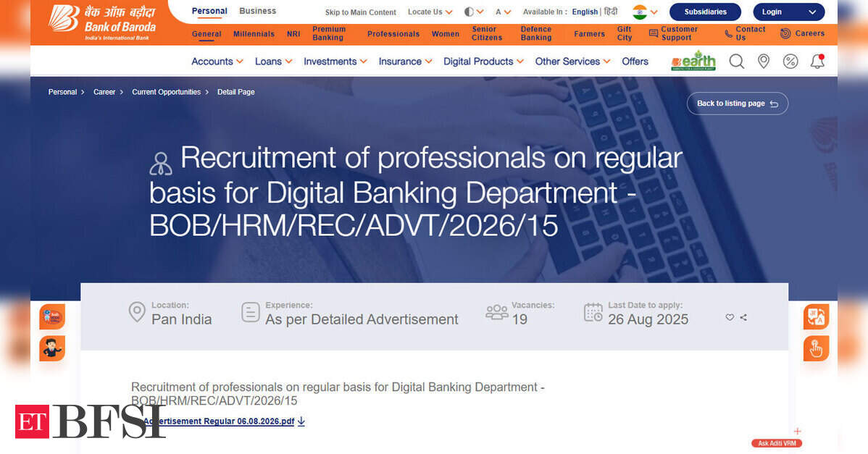
Task: Expand the Investments menu
Action: pyautogui.click(x=335, y=62)
